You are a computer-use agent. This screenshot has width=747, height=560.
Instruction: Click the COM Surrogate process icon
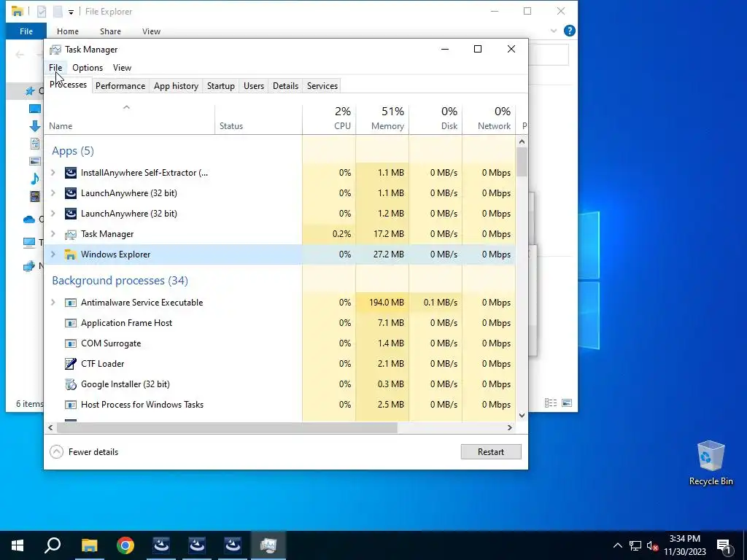71,343
